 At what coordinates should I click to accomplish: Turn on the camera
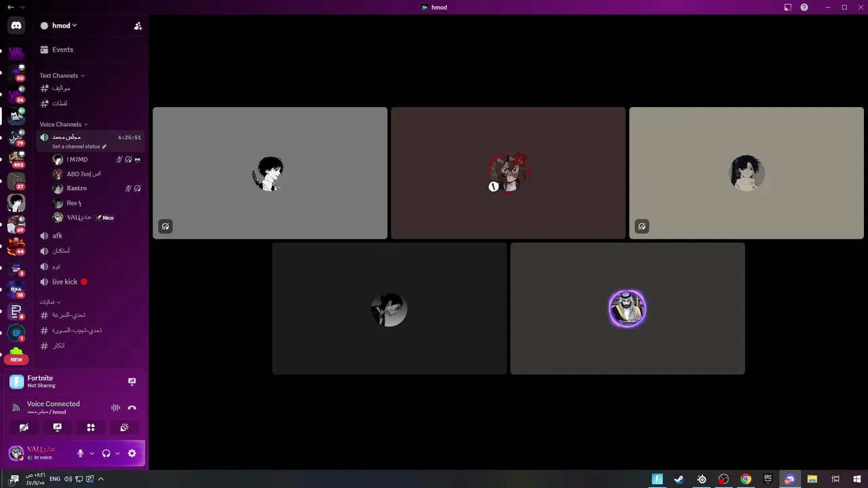[24, 427]
